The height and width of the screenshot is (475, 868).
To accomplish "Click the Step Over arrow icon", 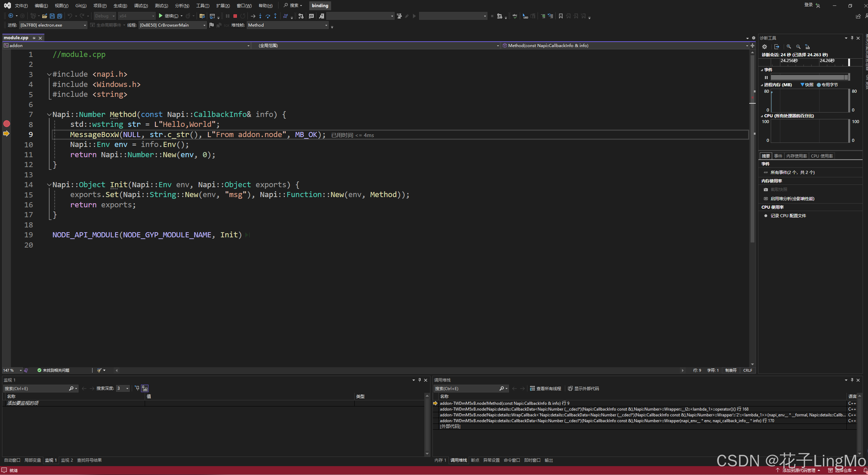I will 268,16.
